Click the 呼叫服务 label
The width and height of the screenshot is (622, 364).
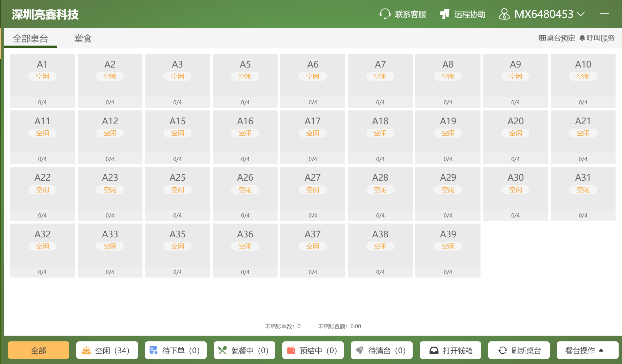(600, 38)
